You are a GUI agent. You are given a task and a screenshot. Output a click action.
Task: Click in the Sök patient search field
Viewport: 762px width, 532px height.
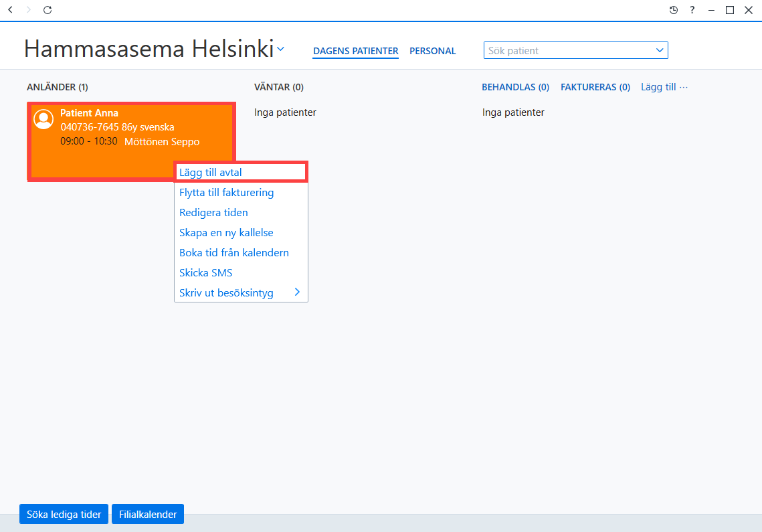(569, 51)
